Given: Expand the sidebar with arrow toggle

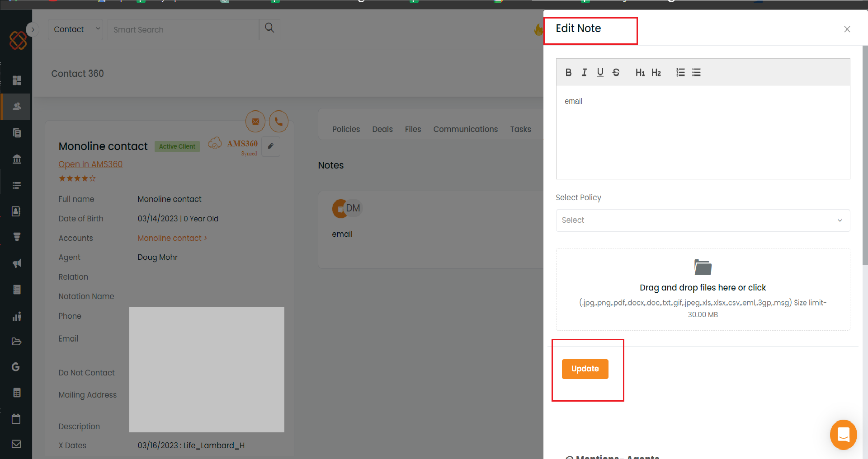Looking at the screenshot, I should click(x=33, y=29).
